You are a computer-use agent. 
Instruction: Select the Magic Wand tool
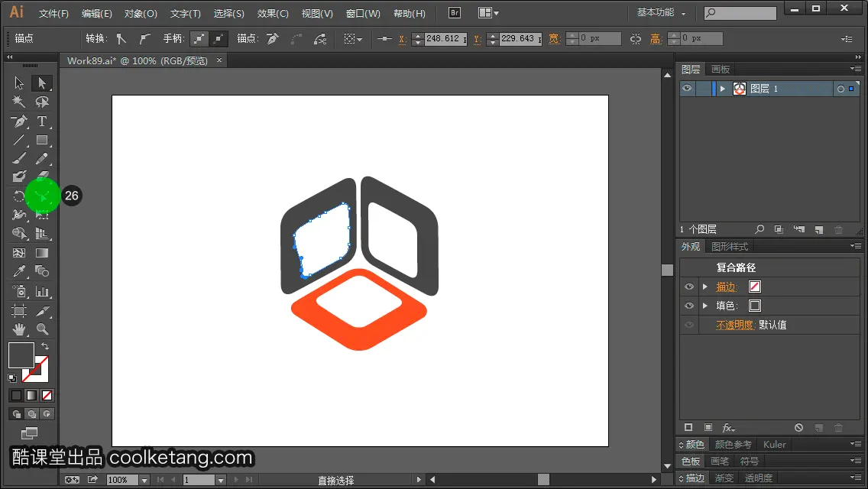(x=19, y=102)
